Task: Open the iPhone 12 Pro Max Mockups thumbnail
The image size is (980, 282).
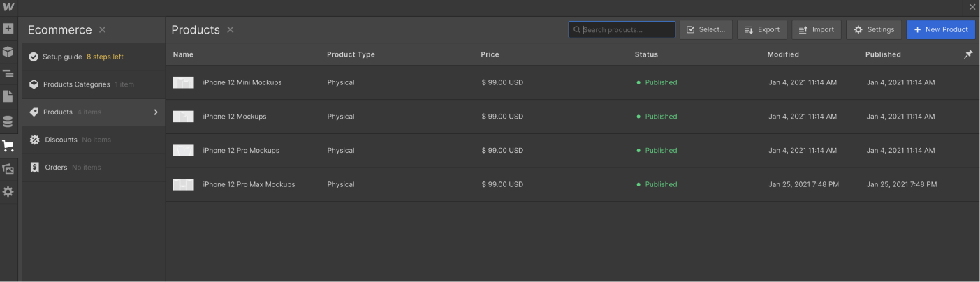Action: [183, 184]
